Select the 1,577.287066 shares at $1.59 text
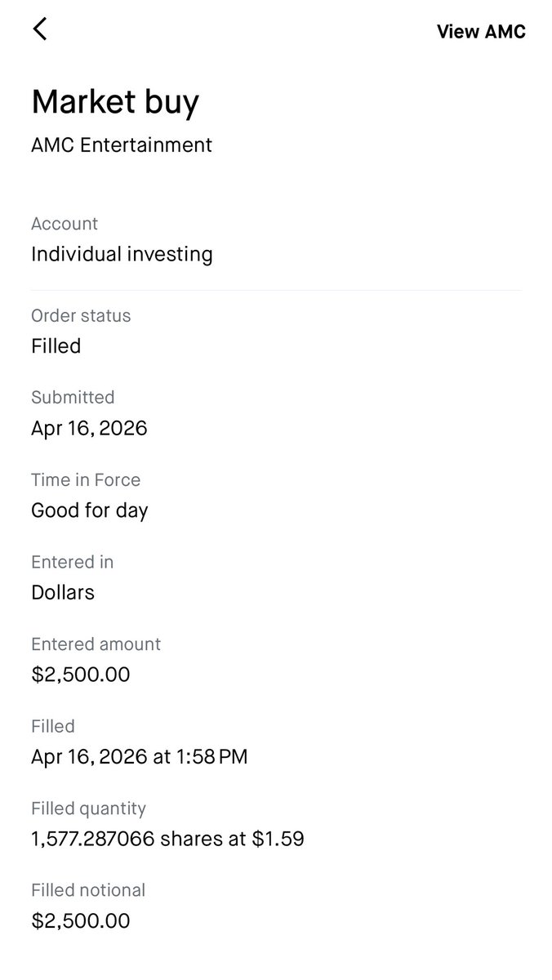This screenshot has height=980, width=552. [x=167, y=839]
